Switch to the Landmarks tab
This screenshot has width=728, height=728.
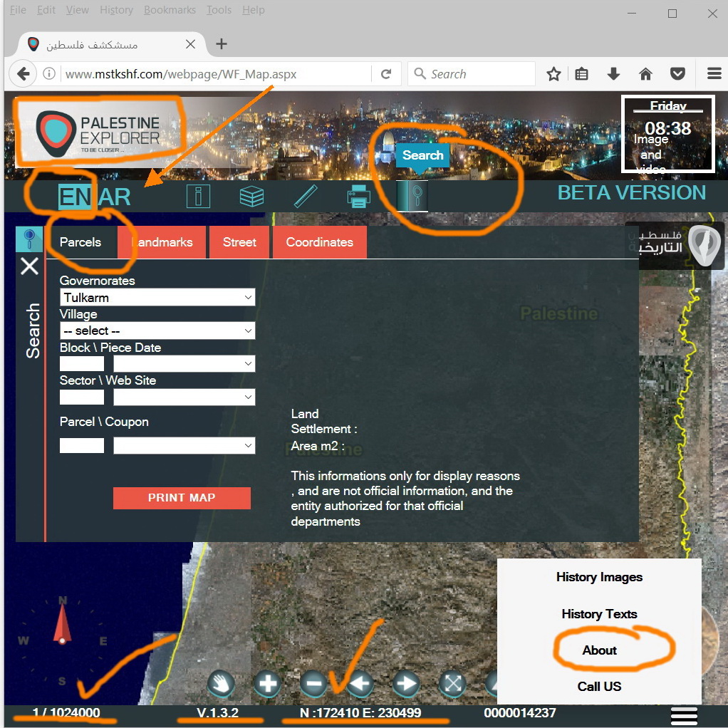162,242
